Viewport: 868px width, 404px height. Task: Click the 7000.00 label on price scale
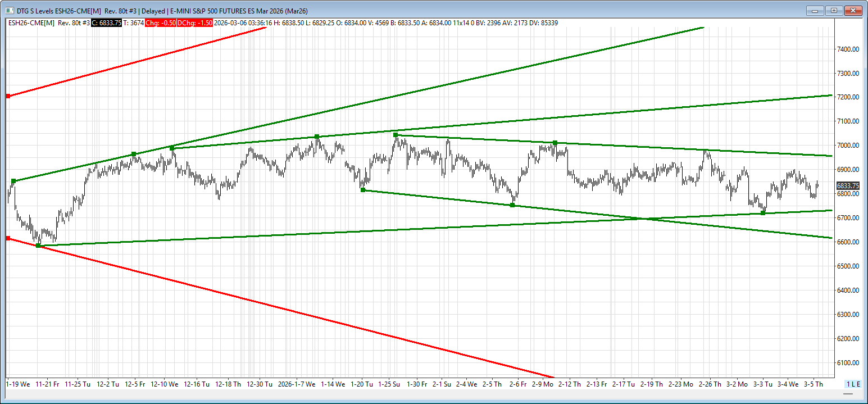pyautogui.click(x=847, y=146)
